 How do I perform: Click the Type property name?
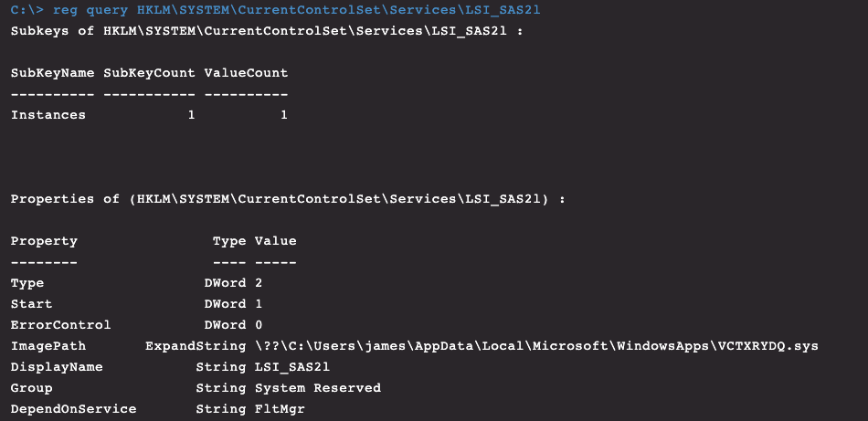tap(27, 283)
